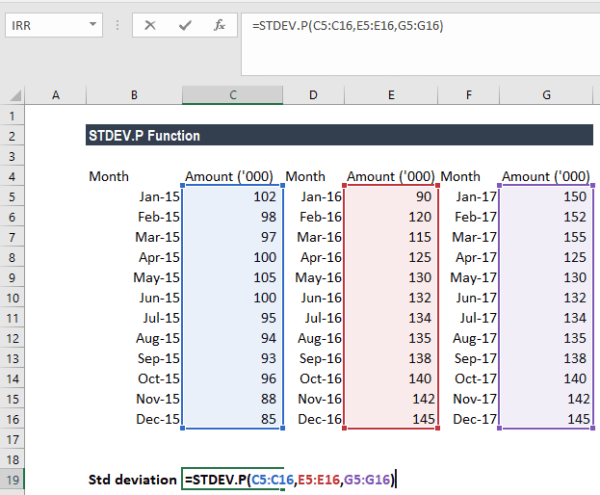The width and height of the screenshot is (600, 495).
Task: Click the cell containing 85
Action: pos(233,419)
